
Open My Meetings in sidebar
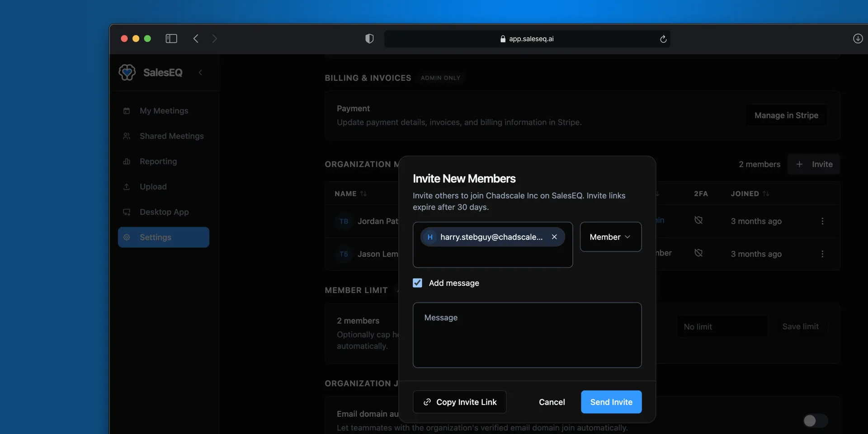164,111
